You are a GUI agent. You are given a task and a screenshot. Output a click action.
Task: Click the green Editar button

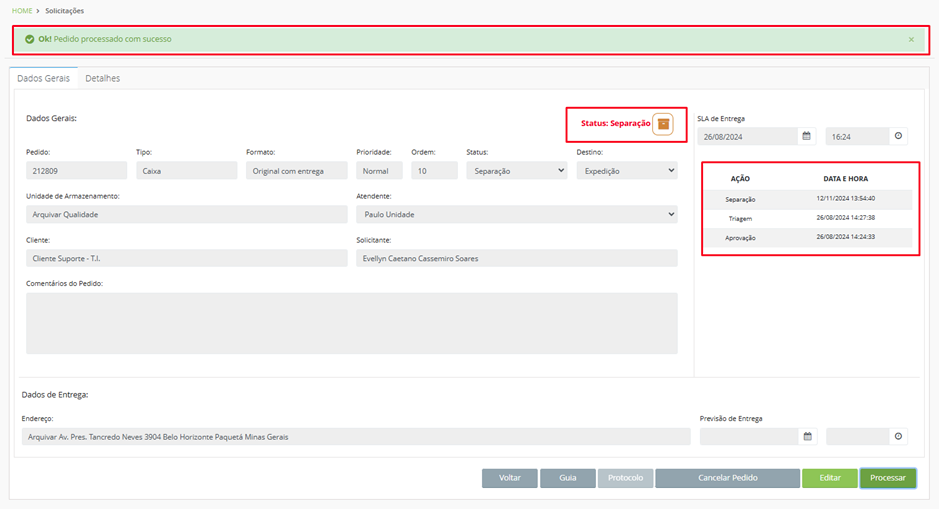830,478
